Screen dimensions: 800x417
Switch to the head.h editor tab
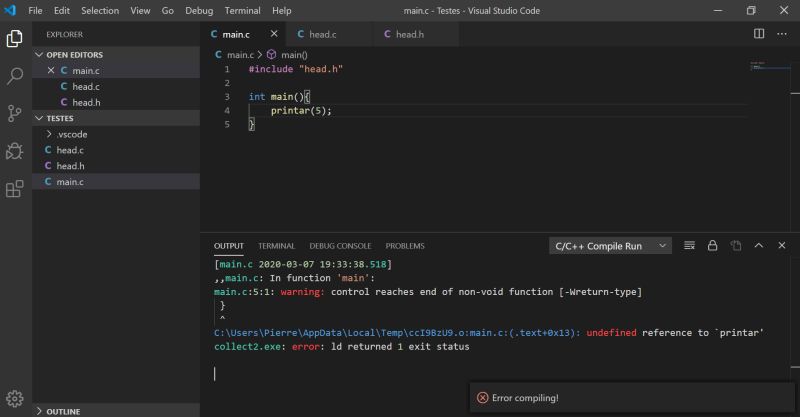pyautogui.click(x=416, y=34)
